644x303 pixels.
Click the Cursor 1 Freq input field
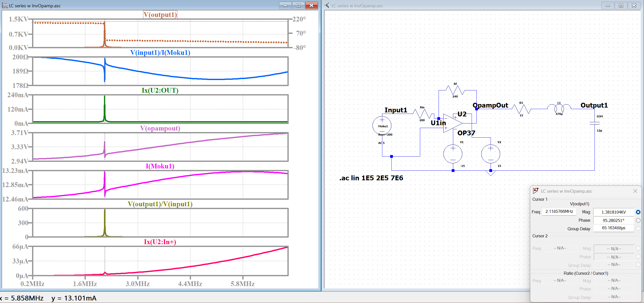coord(559,212)
